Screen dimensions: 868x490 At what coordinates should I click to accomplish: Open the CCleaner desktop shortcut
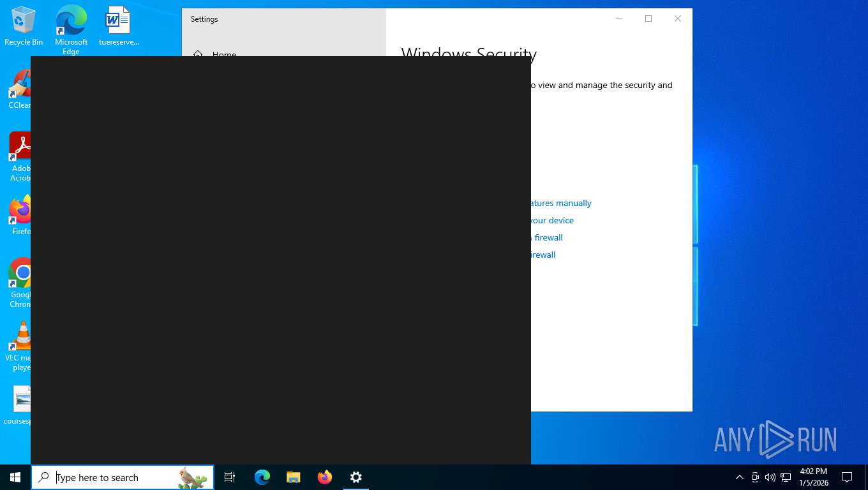point(20,89)
